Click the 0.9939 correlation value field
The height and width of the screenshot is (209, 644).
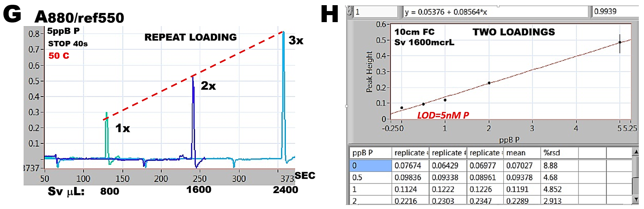tap(614, 11)
